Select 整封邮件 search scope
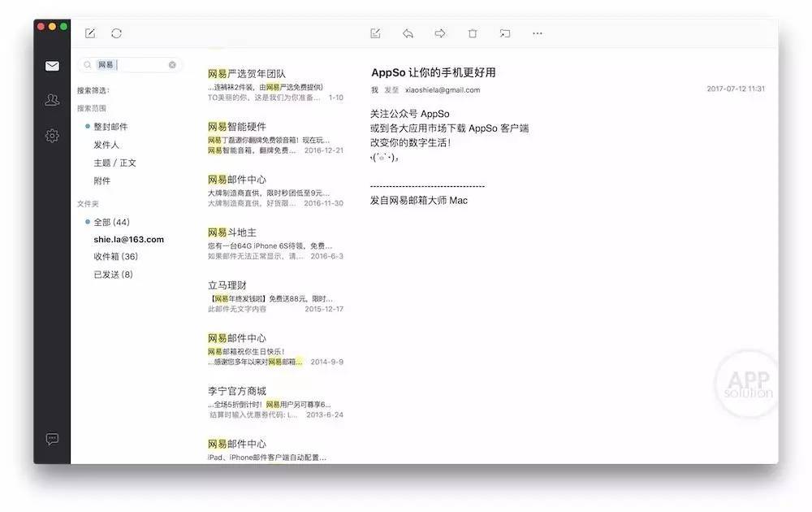Screen dimensions: 812x512 pyautogui.click(x=110, y=127)
